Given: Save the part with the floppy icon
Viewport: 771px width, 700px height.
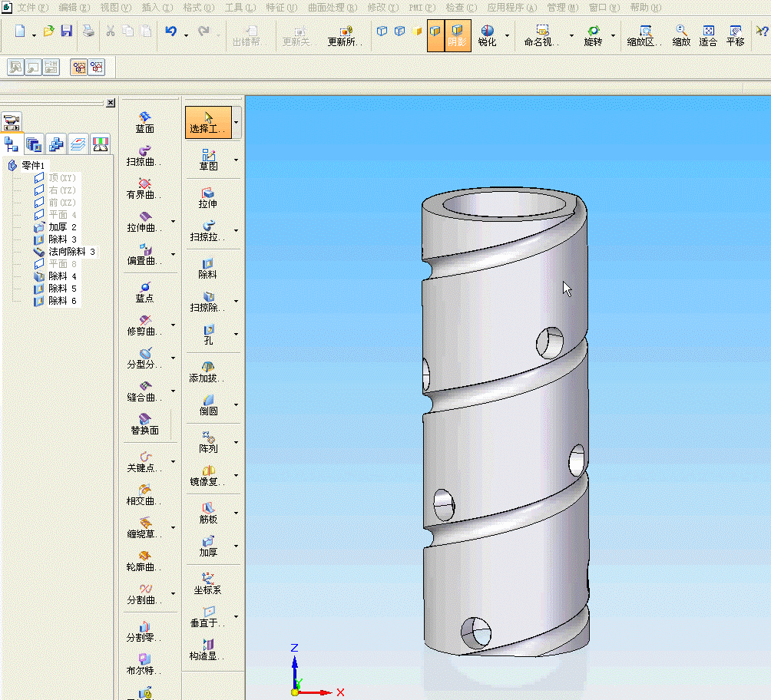Looking at the screenshot, I should click(x=66, y=31).
